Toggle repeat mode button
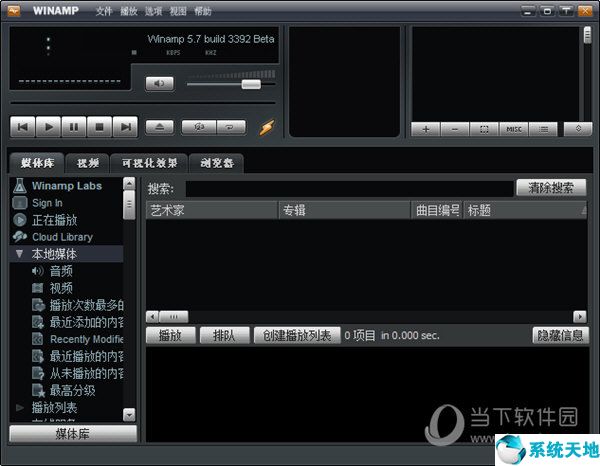 [231, 127]
